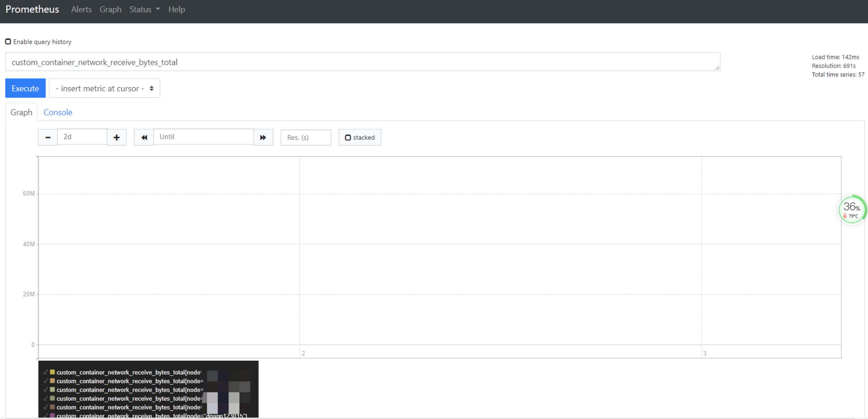
Task: Toggle the fourth legend series checkmark
Action: tap(46, 398)
